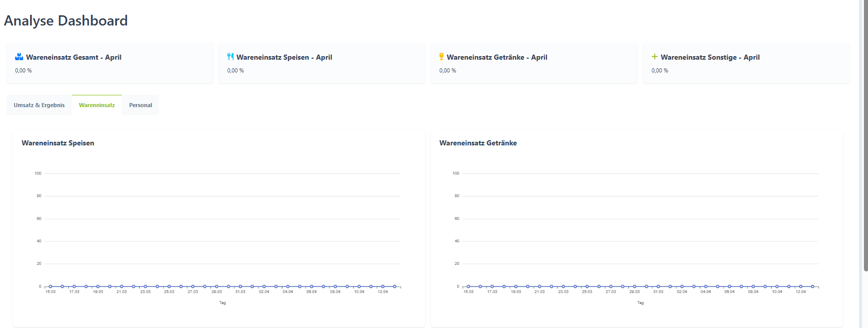Image resolution: width=868 pixels, height=328 pixels.
Task: Click the Wareneinsatz Getränke chart title
Action: [x=478, y=143]
